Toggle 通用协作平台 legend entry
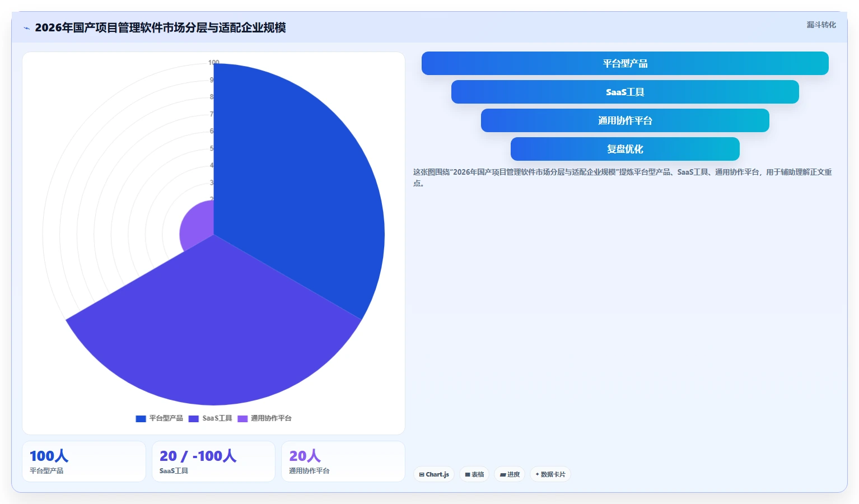Screen dimensions: 859x504 [x=265, y=418]
